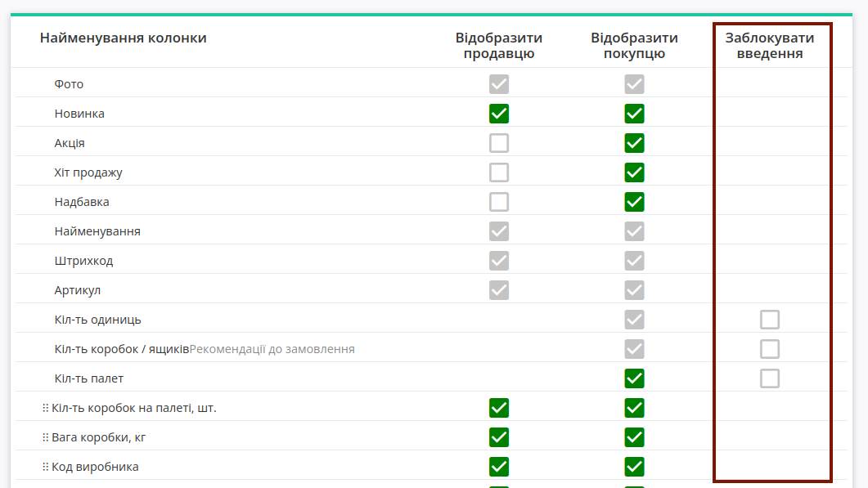Enable Надбавка for the seller column
The height and width of the screenshot is (488, 868).
499,201
